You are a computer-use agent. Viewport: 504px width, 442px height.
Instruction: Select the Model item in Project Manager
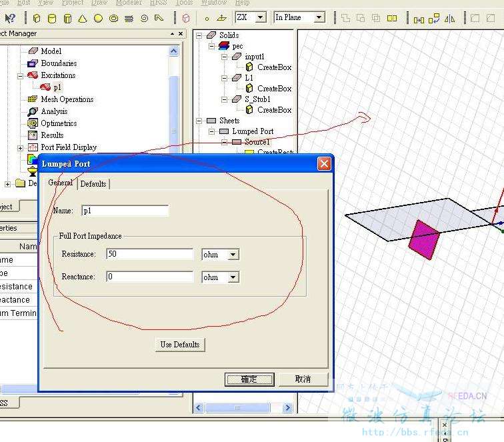point(51,51)
